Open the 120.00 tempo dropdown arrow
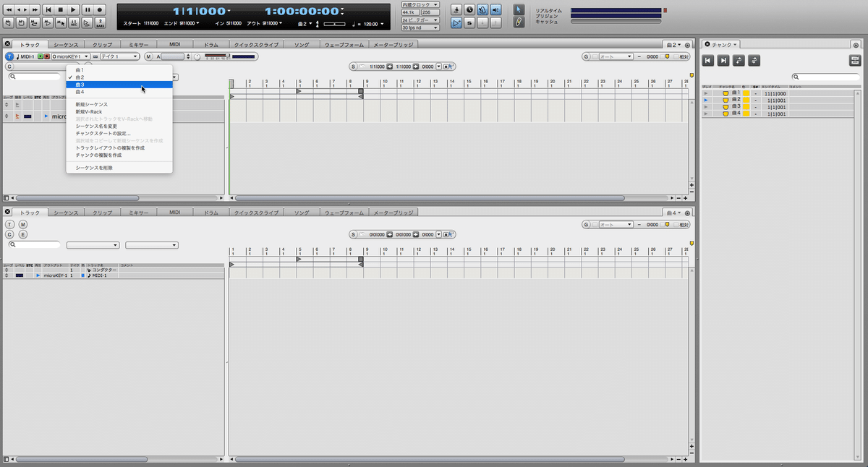 (x=383, y=24)
